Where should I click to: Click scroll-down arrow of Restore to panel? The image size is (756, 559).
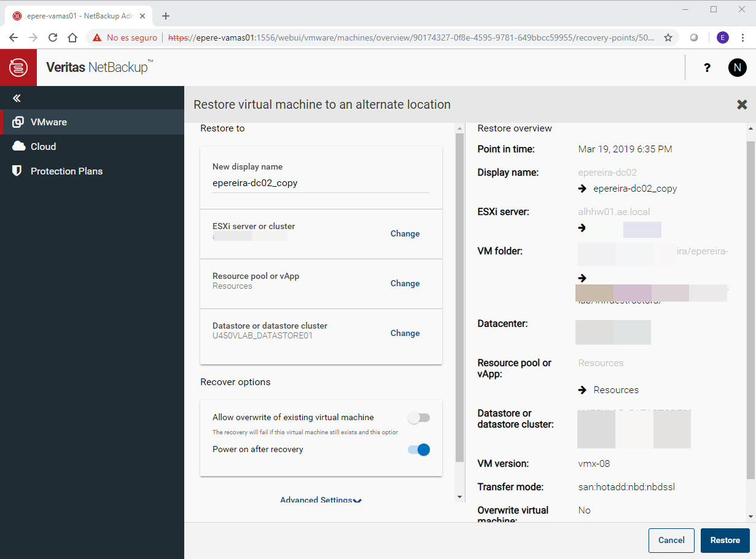click(459, 497)
